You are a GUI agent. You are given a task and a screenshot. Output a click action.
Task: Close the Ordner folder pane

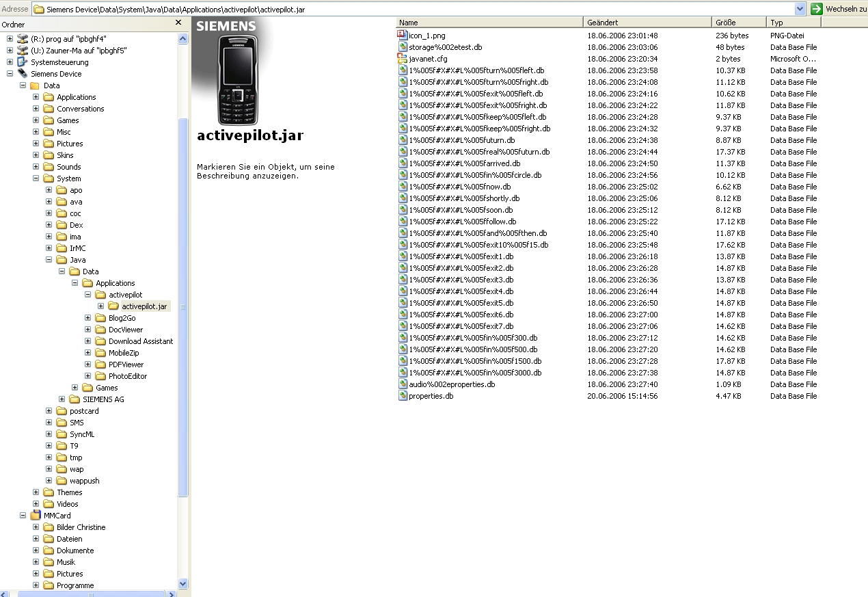coord(178,23)
